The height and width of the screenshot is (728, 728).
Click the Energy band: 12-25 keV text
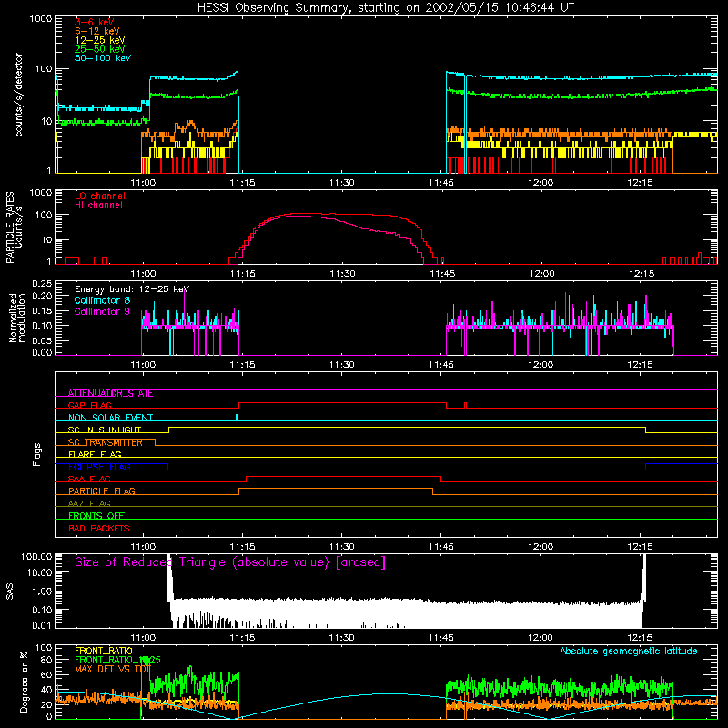click(132, 289)
